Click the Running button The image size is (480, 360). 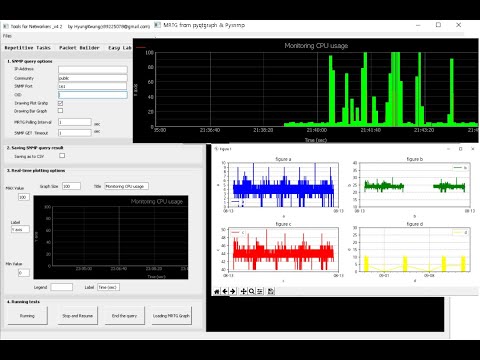[x=27, y=316]
